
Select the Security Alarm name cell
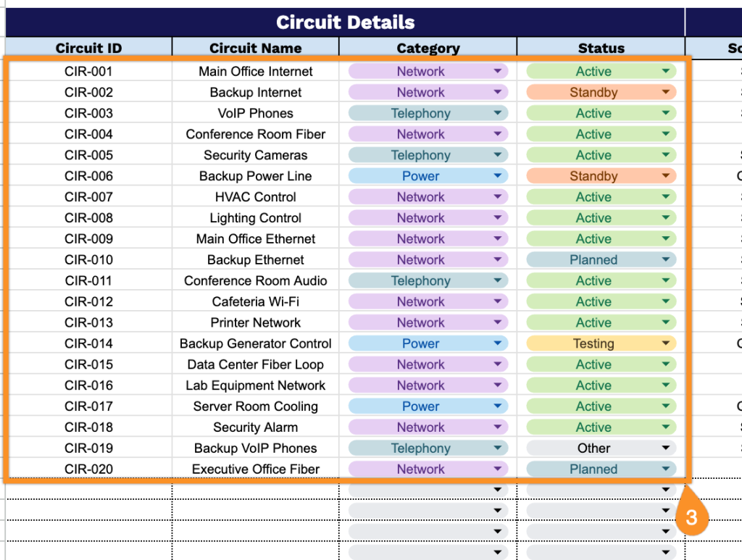coord(255,427)
